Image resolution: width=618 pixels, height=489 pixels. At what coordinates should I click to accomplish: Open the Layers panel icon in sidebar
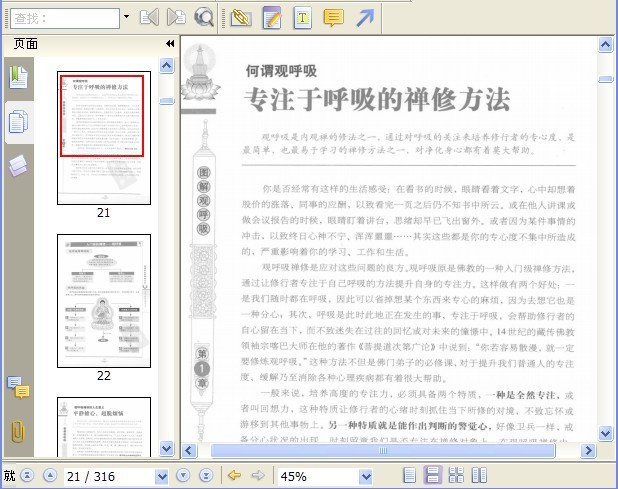(18, 165)
